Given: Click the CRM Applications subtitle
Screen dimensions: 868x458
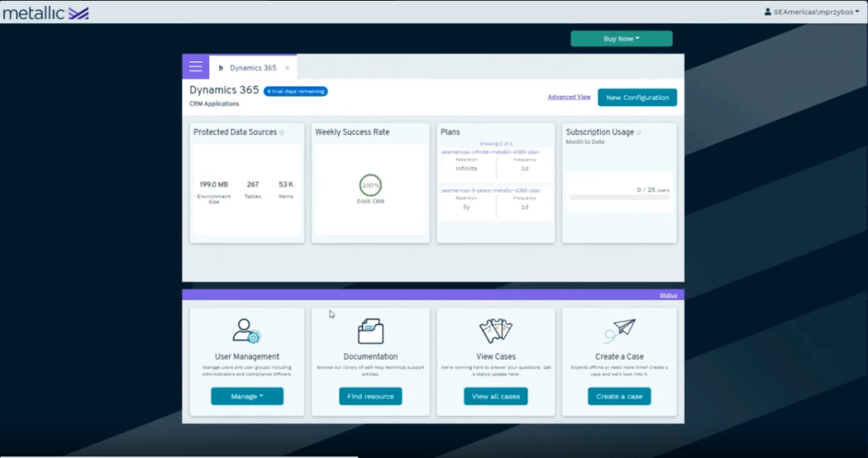Looking at the screenshot, I should pos(214,103).
